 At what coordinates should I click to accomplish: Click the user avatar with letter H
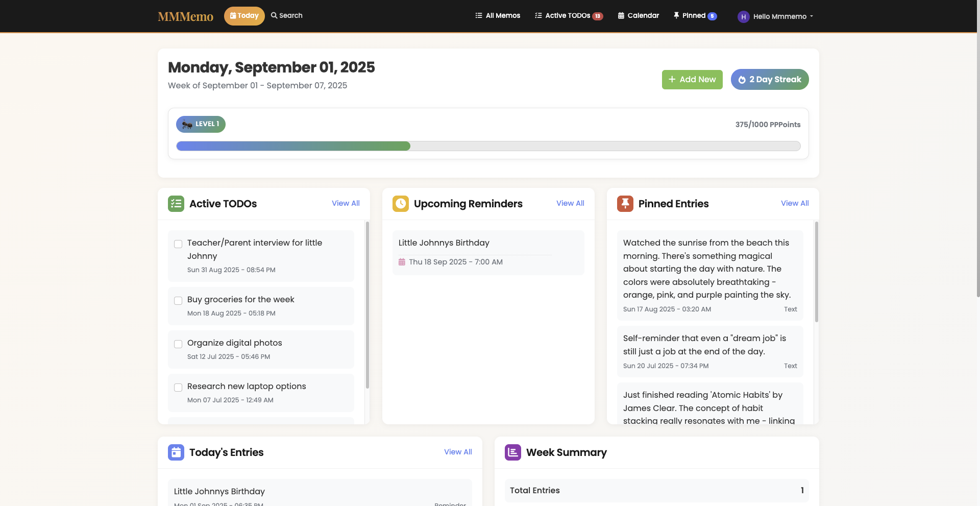click(743, 17)
